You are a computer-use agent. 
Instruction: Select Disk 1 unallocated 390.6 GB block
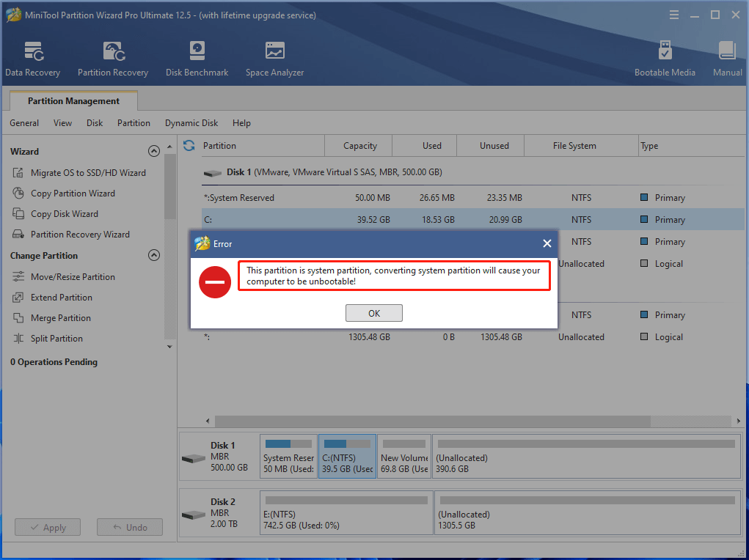point(586,456)
